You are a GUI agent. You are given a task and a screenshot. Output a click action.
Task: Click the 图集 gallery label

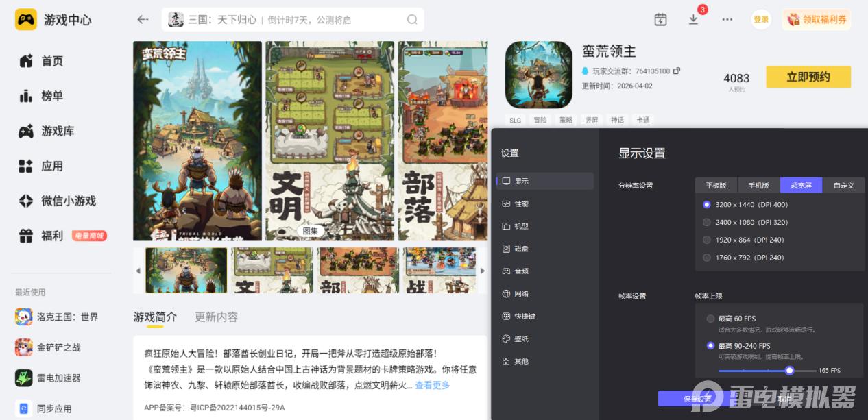tap(311, 231)
